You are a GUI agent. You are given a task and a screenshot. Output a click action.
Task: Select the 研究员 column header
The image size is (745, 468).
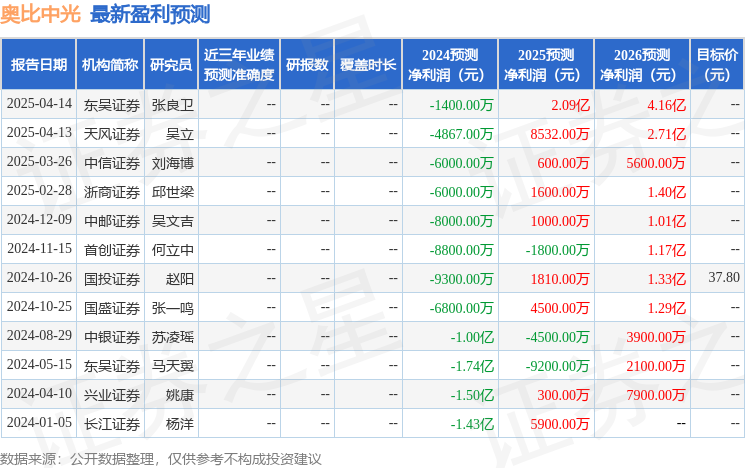tap(171, 64)
